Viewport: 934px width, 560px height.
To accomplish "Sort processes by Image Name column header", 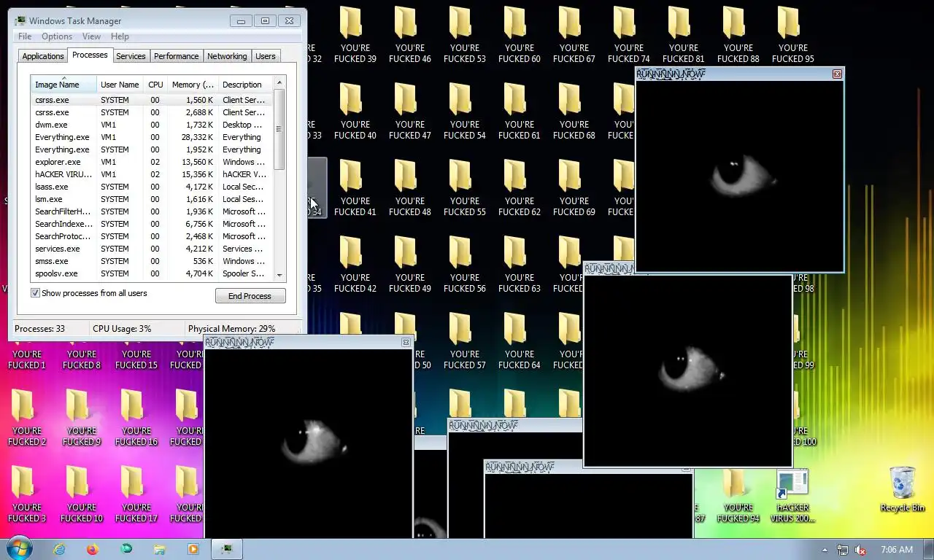I will pyautogui.click(x=63, y=85).
